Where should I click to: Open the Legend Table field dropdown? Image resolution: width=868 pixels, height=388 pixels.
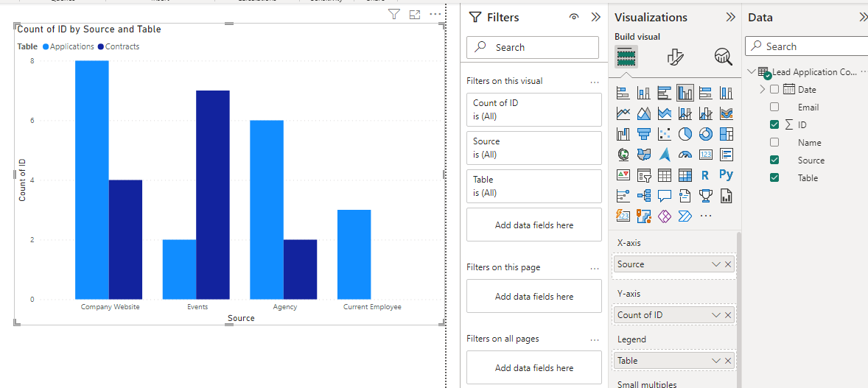coord(715,361)
